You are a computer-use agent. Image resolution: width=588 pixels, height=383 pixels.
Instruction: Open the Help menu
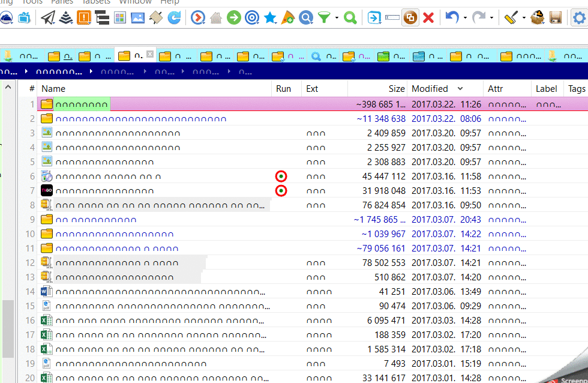click(x=170, y=2)
